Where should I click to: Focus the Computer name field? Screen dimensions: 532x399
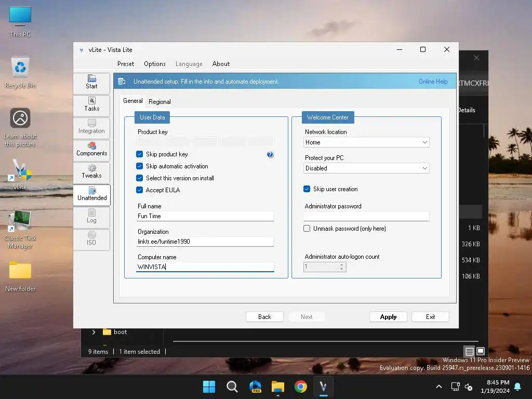click(x=205, y=267)
